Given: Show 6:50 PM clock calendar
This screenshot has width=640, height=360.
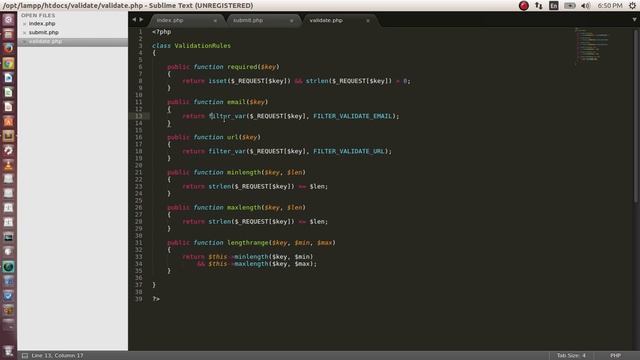Looking at the screenshot, I should 610,6.
